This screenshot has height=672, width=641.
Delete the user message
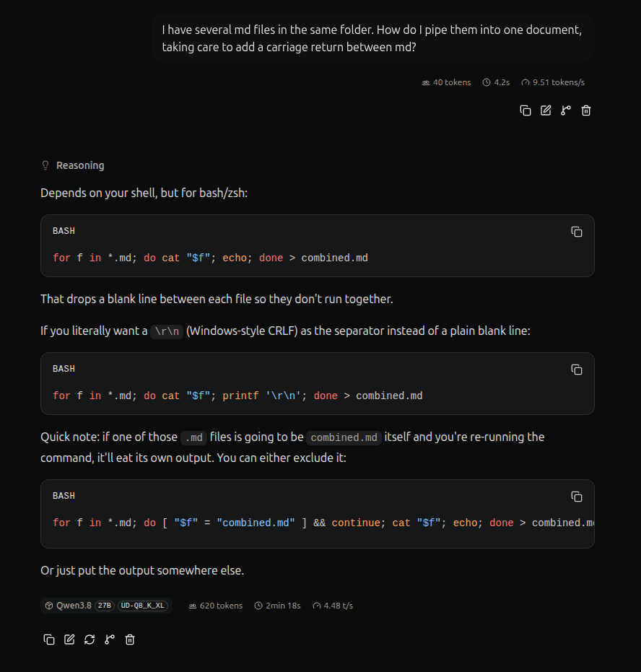click(x=586, y=110)
